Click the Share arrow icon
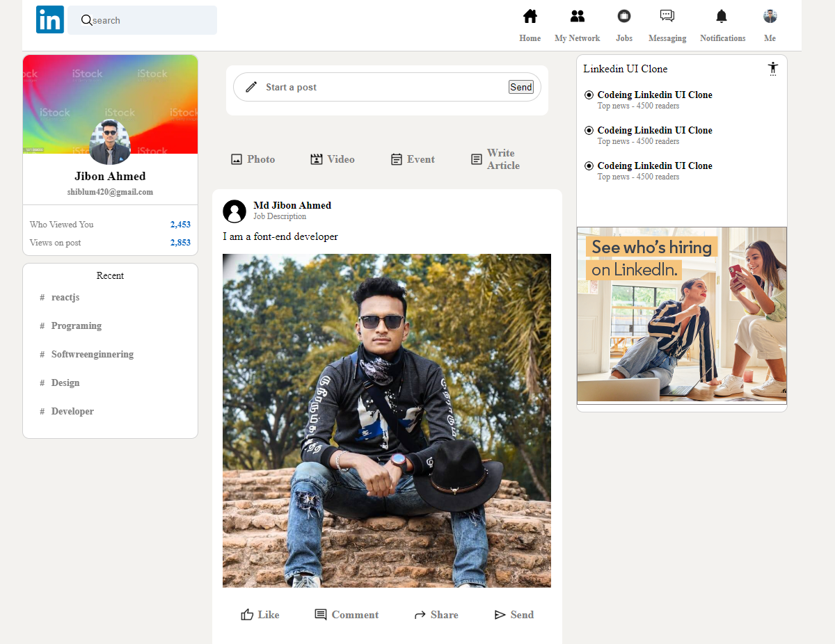 point(420,615)
